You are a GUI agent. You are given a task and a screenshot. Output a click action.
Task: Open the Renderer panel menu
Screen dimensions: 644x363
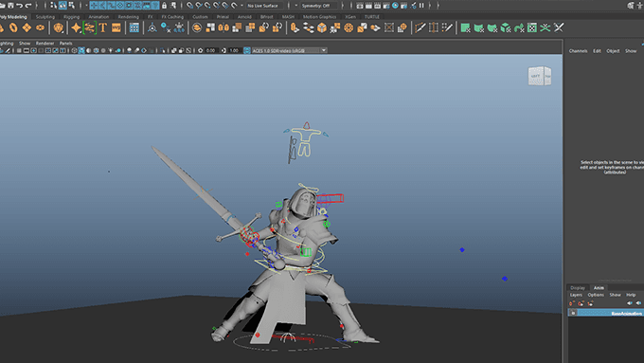45,44
